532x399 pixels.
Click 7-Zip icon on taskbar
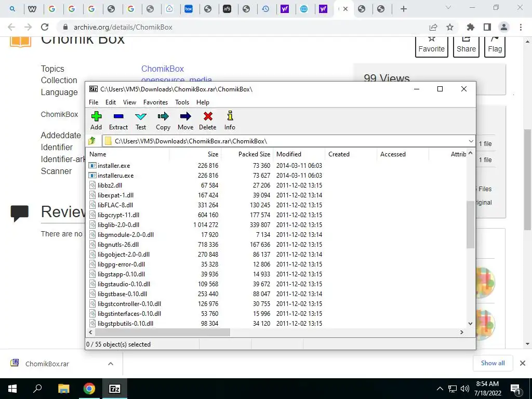click(x=114, y=389)
